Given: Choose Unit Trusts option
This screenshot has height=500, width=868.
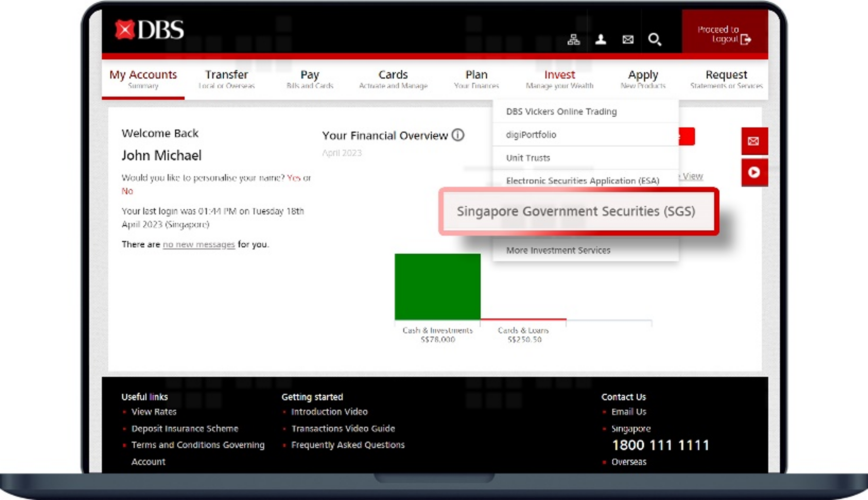Looking at the screenshot, I should click(586, 158).
